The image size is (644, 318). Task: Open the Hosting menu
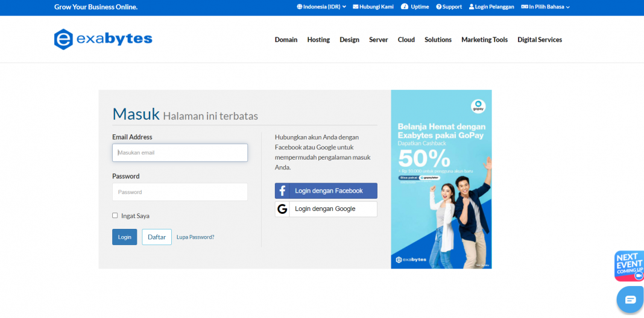click(319, 40)
